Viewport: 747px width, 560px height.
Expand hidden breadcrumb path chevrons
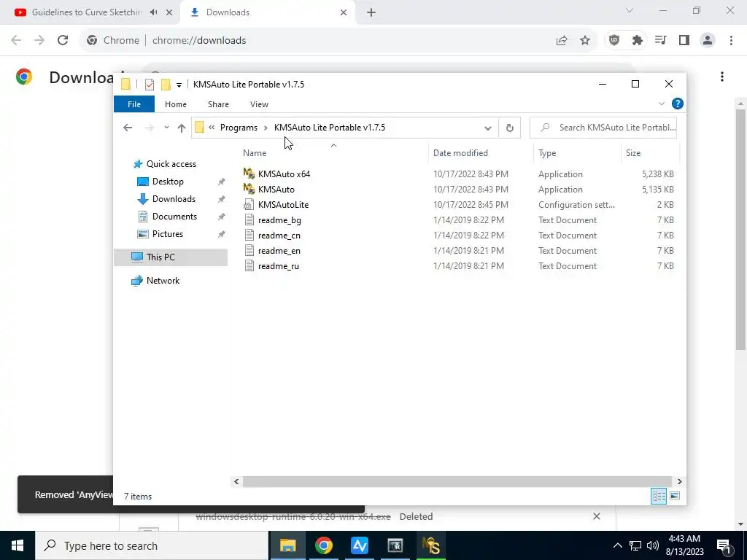[212, 128]
